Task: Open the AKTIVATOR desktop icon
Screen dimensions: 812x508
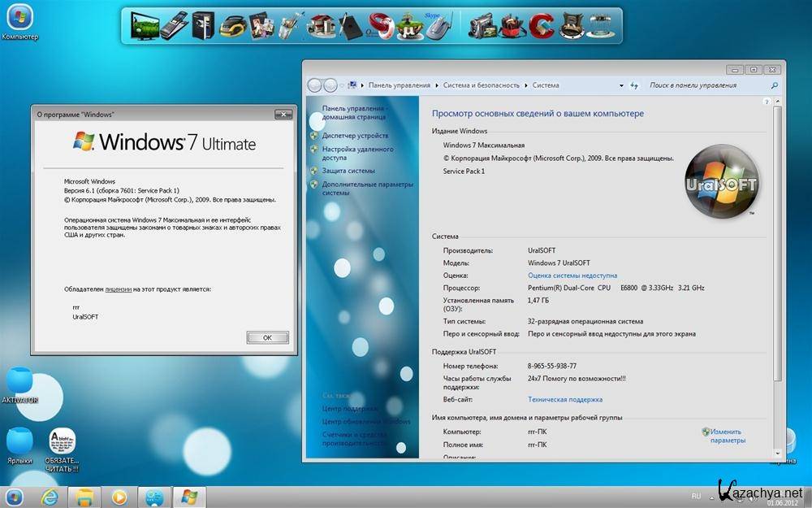Action: (19, 382)
